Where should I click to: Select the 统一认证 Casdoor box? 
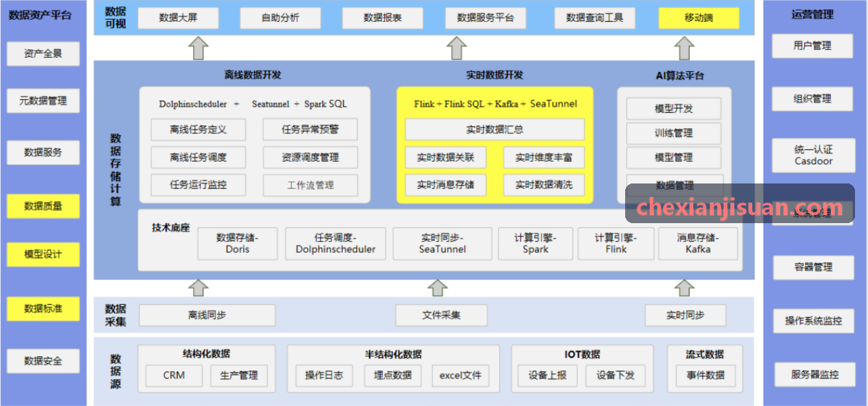pyautogui.click(x=813, y=156)
